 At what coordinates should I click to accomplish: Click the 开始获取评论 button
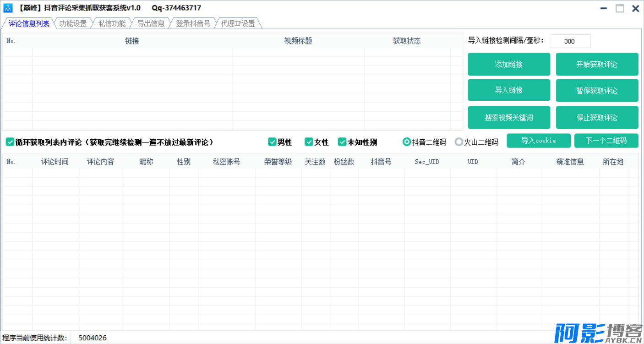tap(597, 64)
